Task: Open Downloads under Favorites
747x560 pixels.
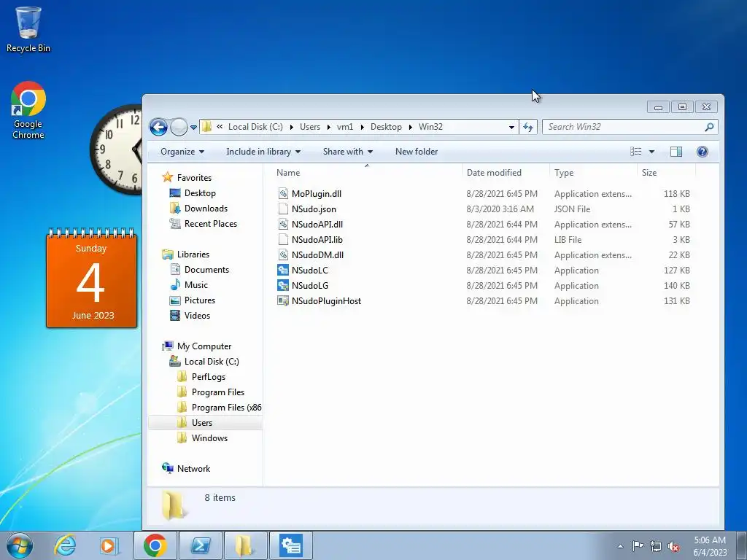Action: pyautogui.click(x=206, y=208)
